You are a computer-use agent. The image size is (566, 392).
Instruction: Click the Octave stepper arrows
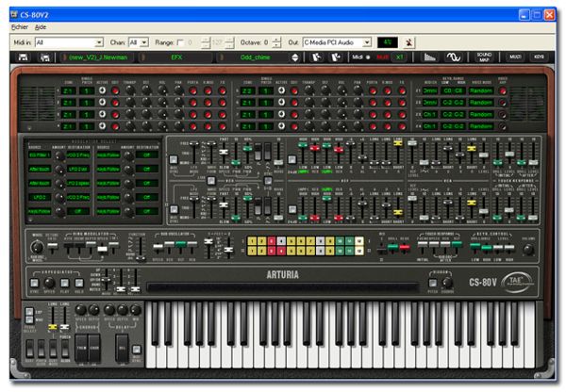coord(276,42)
